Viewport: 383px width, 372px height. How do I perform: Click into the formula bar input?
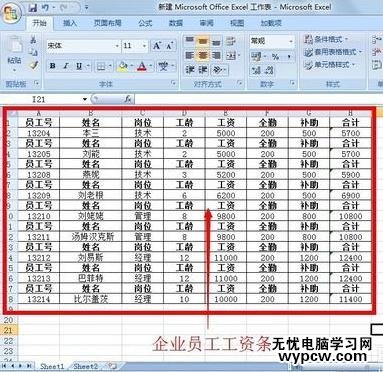pyautogui.click(x=259, y=99)
